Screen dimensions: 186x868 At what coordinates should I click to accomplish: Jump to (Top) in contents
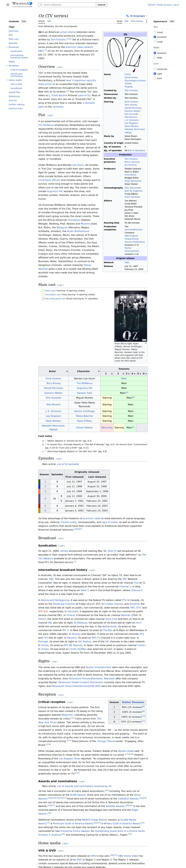pyautogui.click(x=11, y=27)
